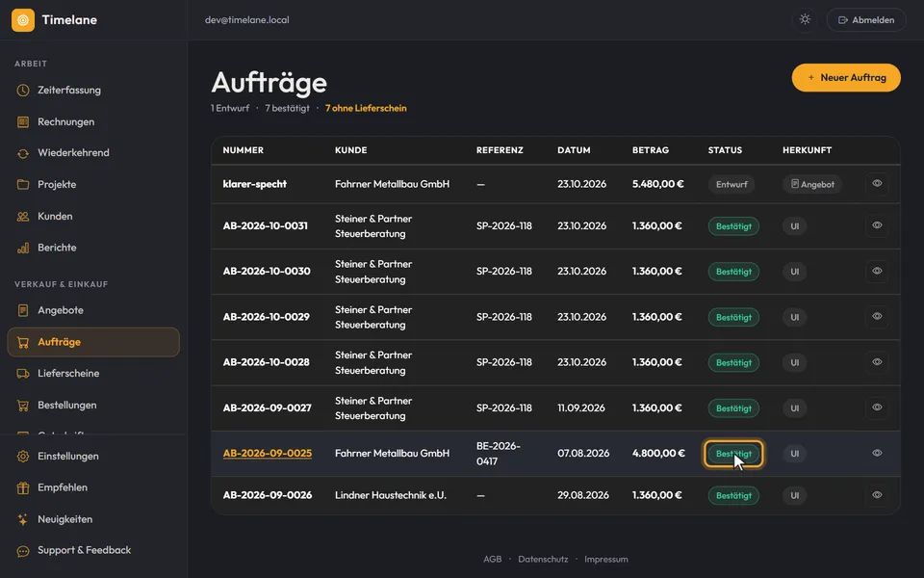
Task: Click the Angebot origin badge for klarer-specht
Action: [812, 185]
